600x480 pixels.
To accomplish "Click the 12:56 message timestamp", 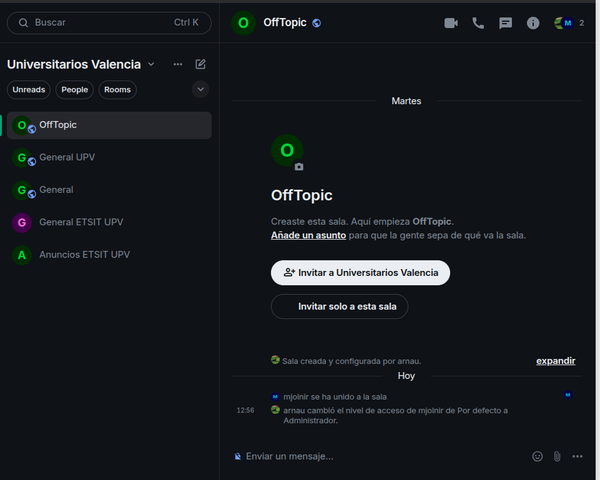I will click(x=245, y=410).
